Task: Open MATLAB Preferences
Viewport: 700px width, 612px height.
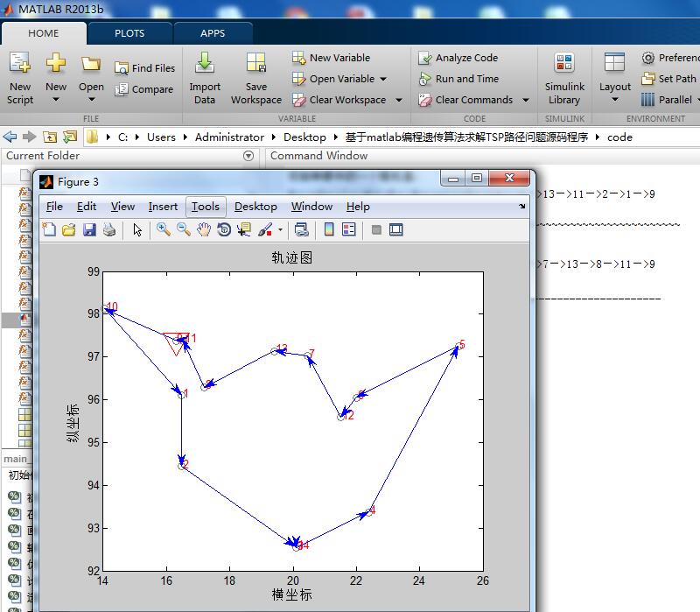Action: pos(670,58)
